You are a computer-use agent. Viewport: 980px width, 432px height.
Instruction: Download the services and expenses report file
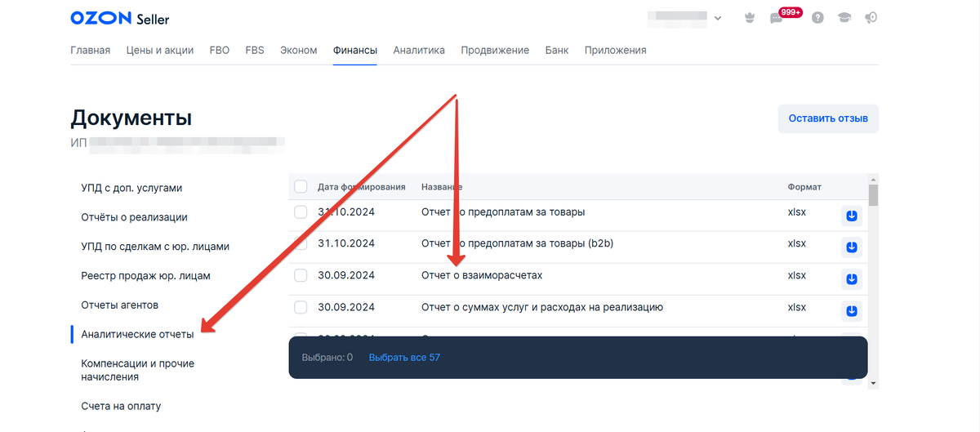click(851, 311)
